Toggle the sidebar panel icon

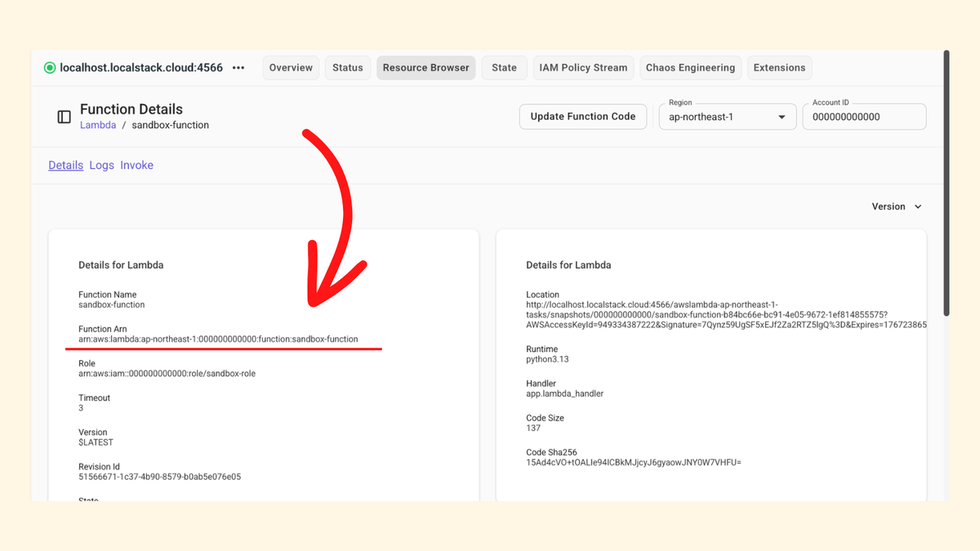[64, 117]
